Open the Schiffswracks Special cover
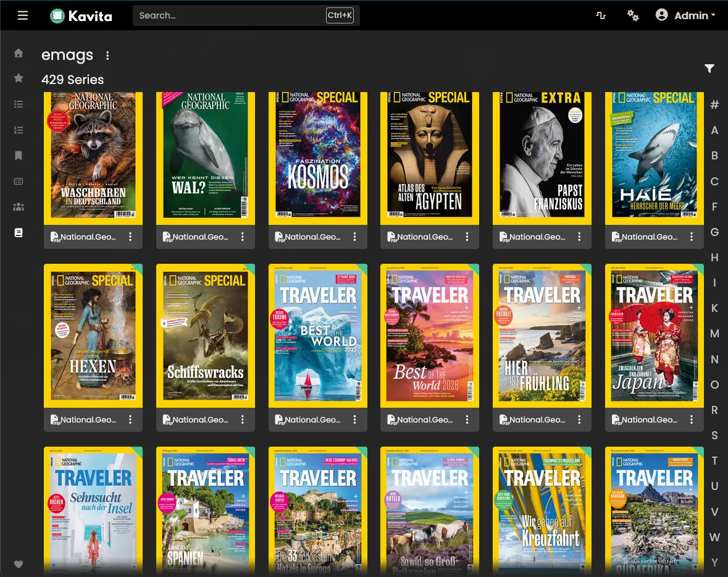 (x=206, y=335)
